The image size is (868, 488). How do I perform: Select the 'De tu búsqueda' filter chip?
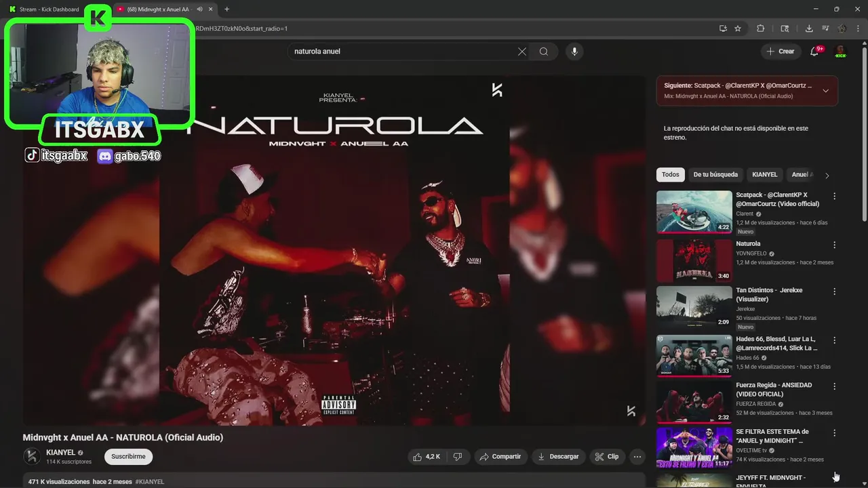click(715, 175)
